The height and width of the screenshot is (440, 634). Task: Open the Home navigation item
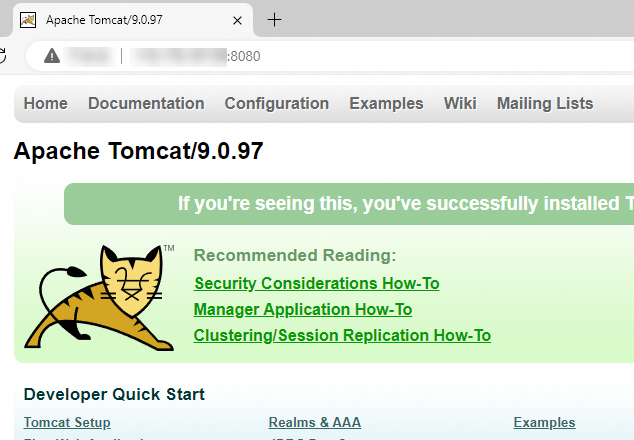(x=46, y=104)
